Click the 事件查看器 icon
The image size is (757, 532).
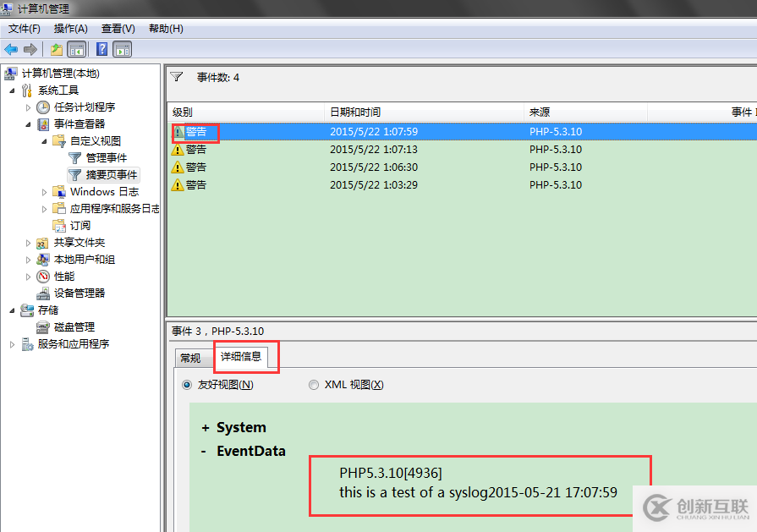point(43,124)
